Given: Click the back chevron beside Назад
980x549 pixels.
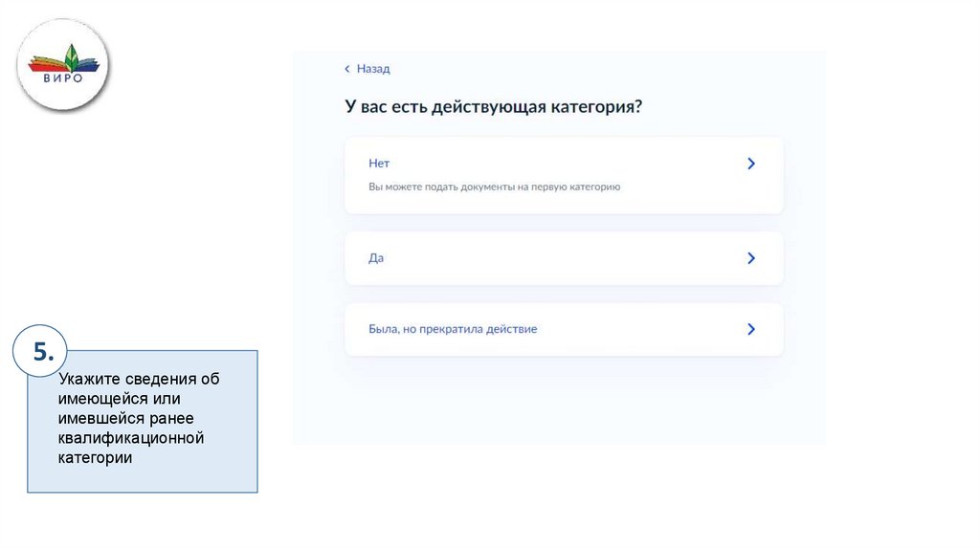Looking at the screenshot, I should 347,69.
